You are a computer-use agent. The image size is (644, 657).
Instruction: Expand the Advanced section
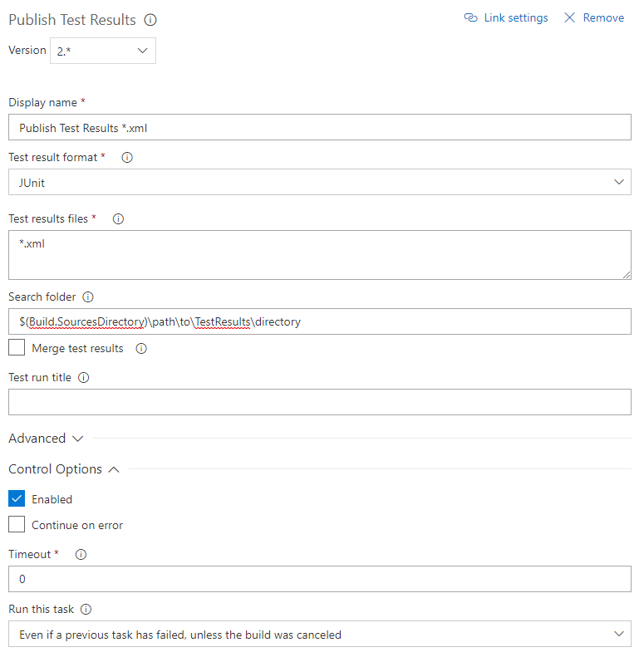(x=47, y=439)
